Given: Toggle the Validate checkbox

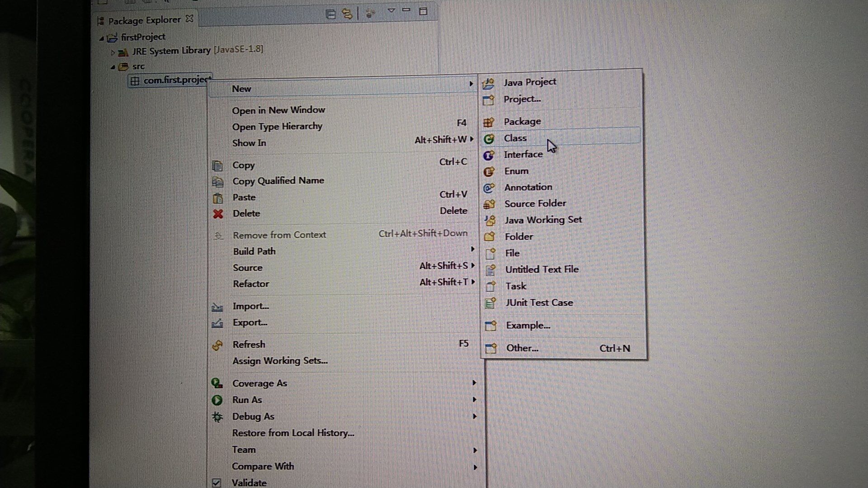Looking at the screenshot, I should (217, 483).
